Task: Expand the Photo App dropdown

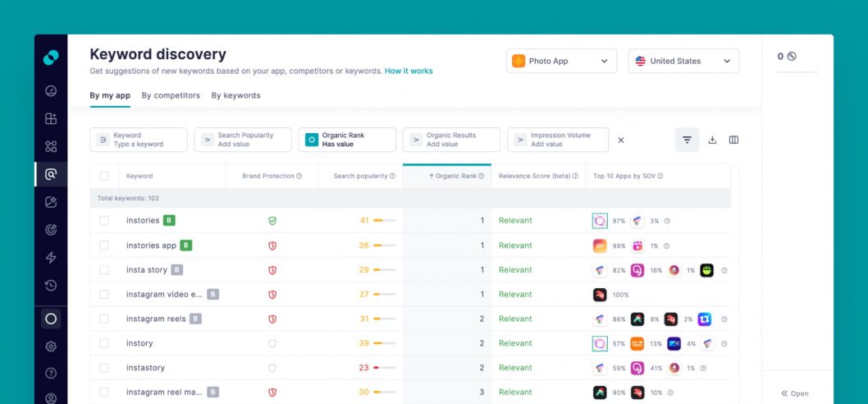Action: click(x=561, y=61)
